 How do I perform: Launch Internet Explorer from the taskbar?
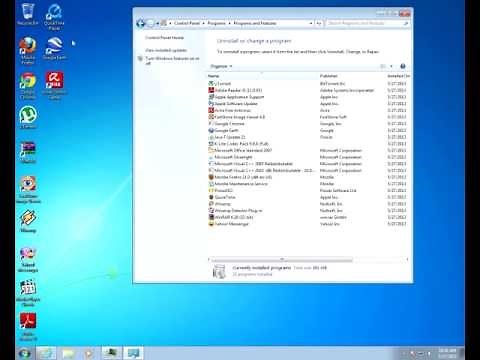pyautogui.click(x=46, y=353)
